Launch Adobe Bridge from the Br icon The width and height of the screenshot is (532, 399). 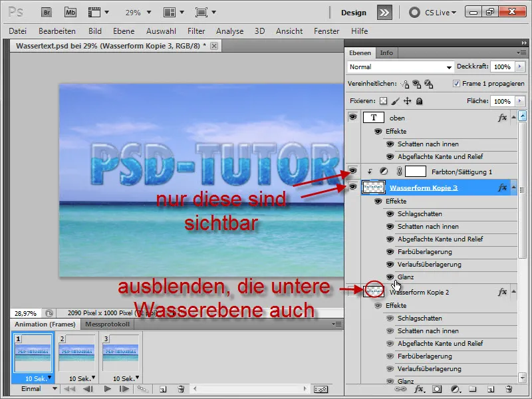tap(47, 13)
